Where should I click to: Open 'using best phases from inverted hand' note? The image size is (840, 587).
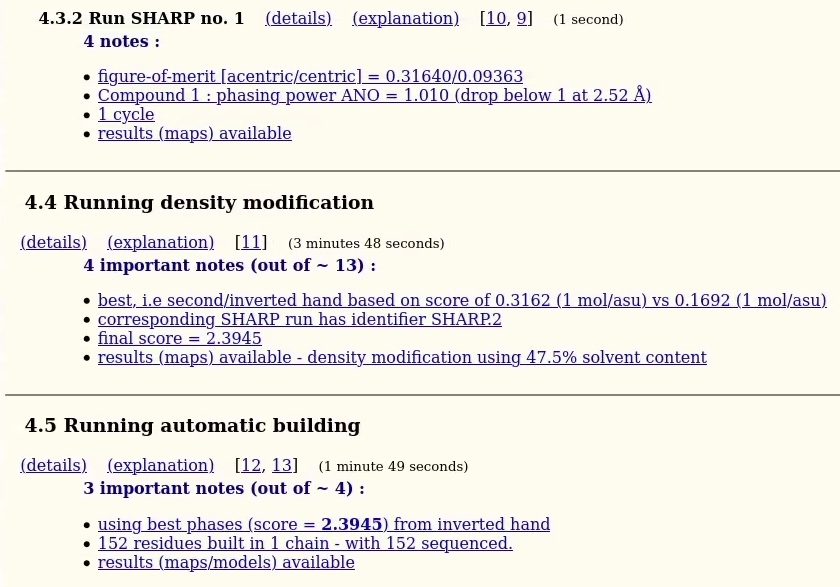[324, 524]
